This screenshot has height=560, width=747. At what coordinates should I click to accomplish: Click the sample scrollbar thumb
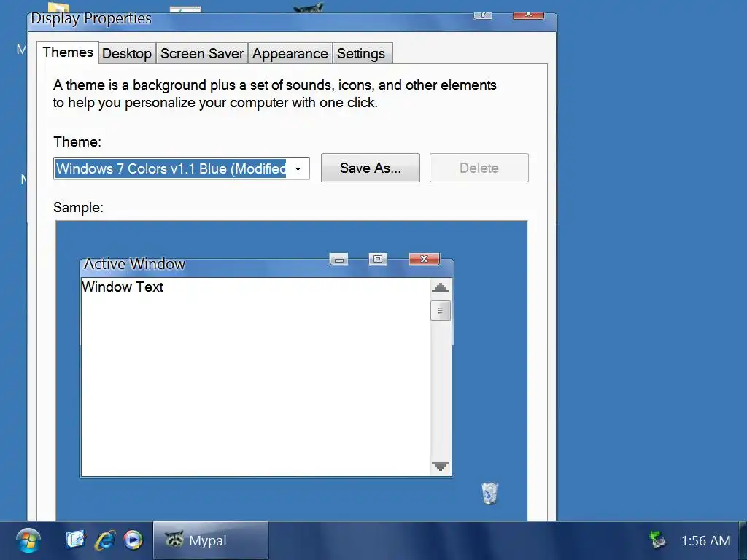tap(440, 311)
